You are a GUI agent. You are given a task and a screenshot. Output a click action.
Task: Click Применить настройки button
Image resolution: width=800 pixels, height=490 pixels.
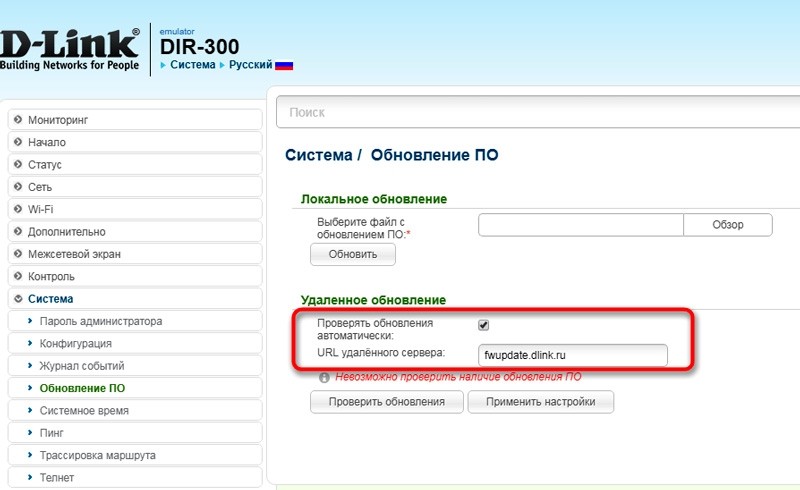(x=541, y=402)
